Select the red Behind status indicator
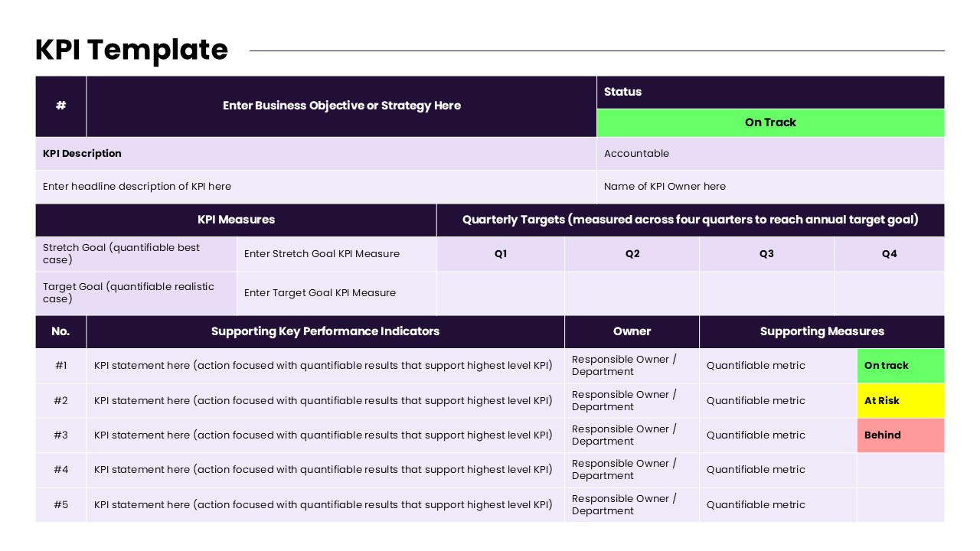This screenshot has width=980, height=551. 900,435
